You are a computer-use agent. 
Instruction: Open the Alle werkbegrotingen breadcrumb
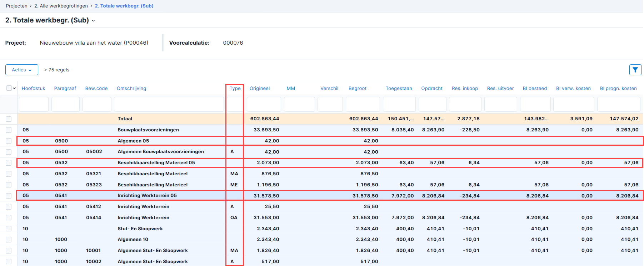[61, 6]
